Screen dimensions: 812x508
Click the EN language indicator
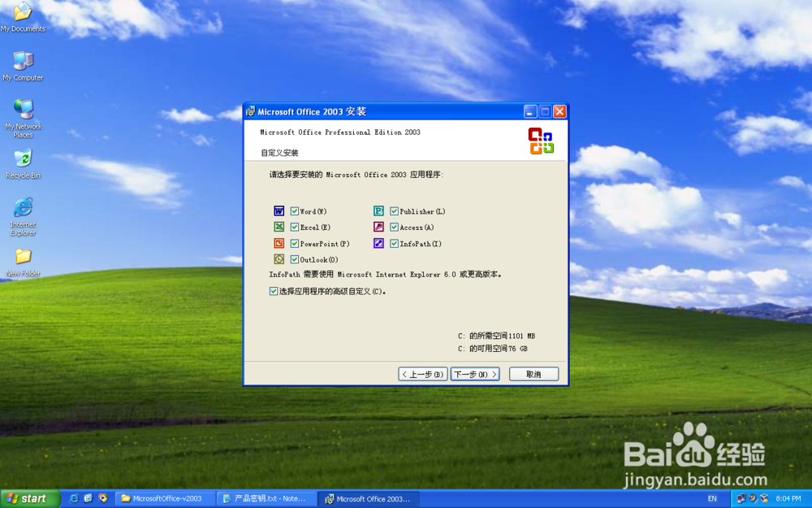(713, 499)
